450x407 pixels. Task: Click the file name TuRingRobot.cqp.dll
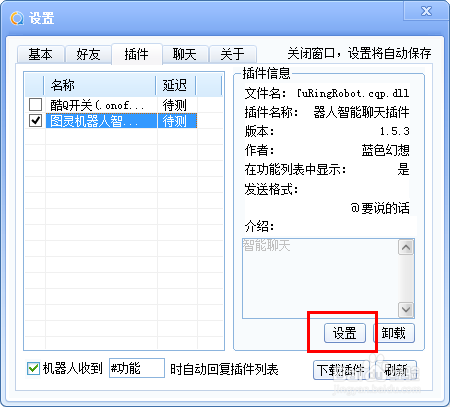click(353, 93)
